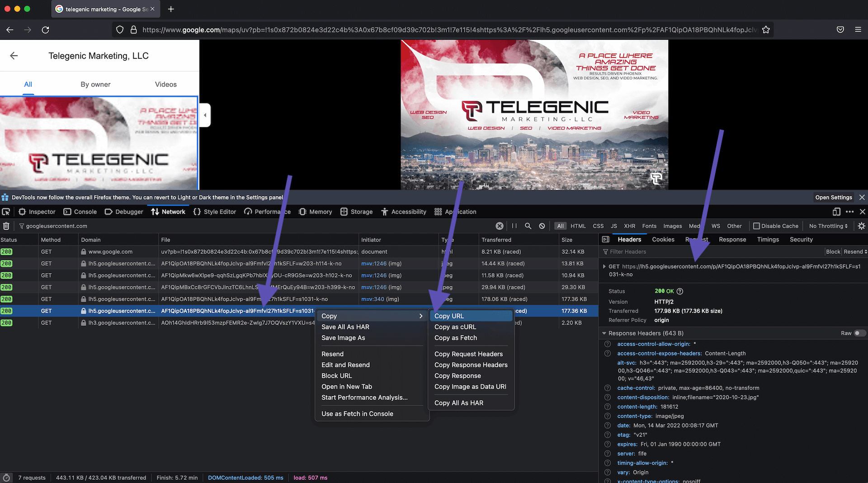Filter requests by Images type
Viewport: 868px width, 483px height.
coord(672,226)
